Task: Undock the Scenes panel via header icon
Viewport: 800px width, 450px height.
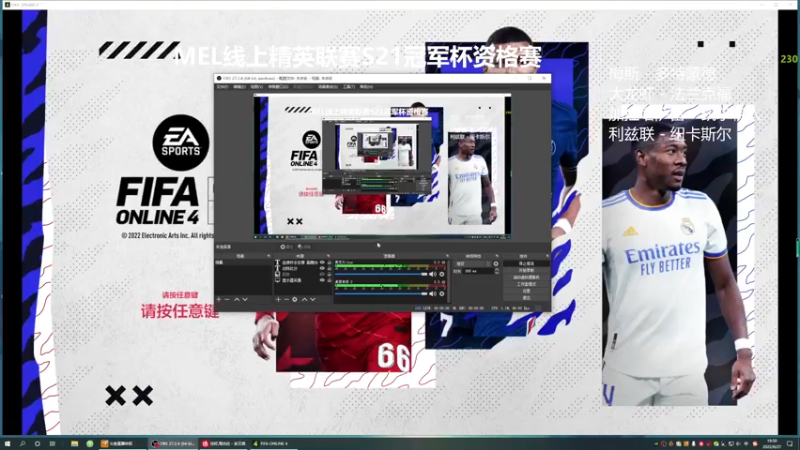Action: 269,256
